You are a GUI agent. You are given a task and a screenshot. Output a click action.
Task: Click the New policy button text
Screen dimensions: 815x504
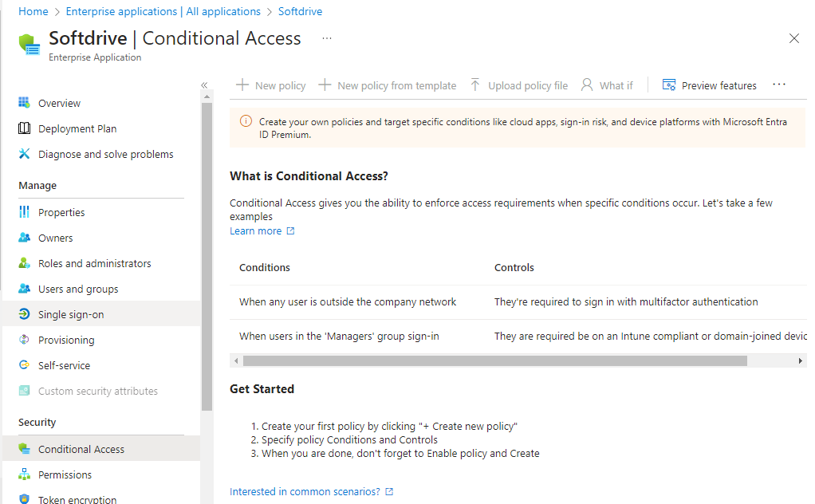tap(280, 86)
